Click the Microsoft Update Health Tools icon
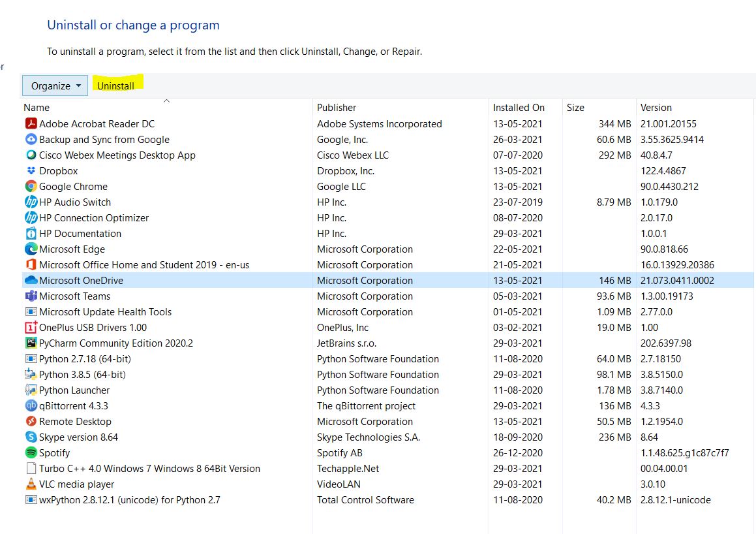The height and width of the screenshot is (534, 756). pyautogui.click(x=31, y=311)
